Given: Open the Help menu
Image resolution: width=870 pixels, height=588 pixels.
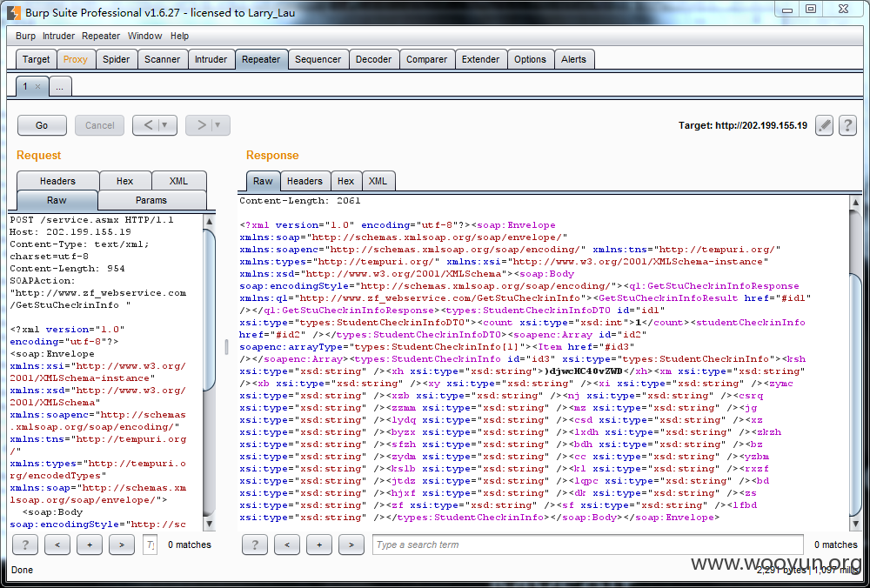Looking at the screenshot, I should [x=180, y=36].
